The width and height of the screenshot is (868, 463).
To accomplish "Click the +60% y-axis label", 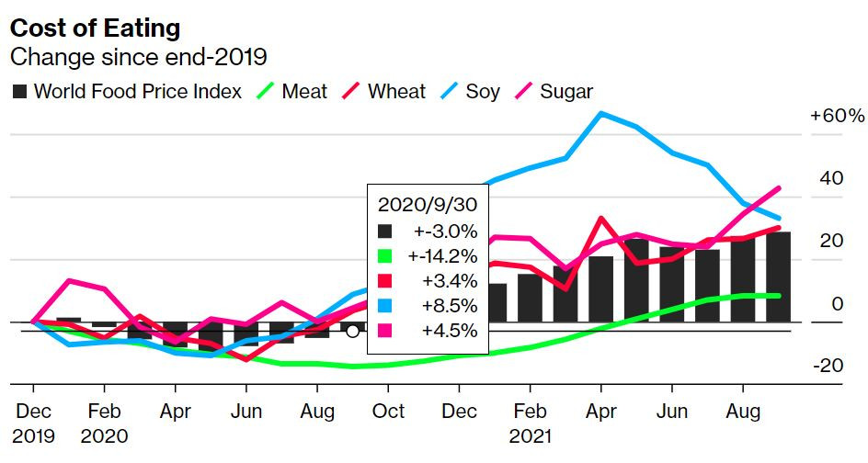I will tap(837, 116).
